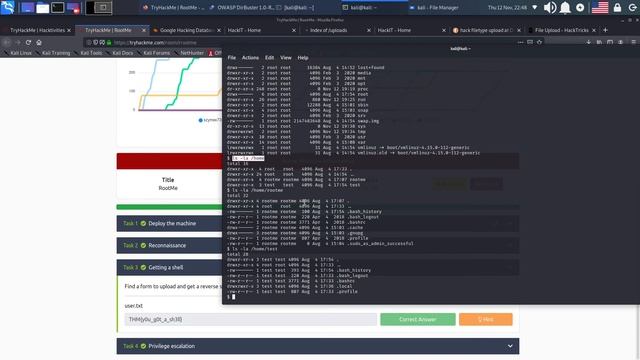Click the power manager plug icon
Viewport: 640px width, 360px height.
coord(580,7)
